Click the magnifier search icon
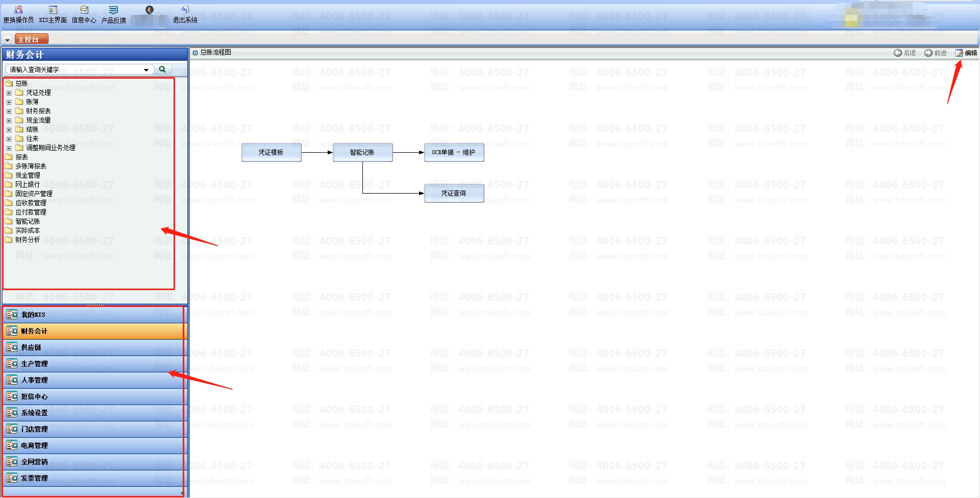This screenshot has width=980, height=498. 162,69
